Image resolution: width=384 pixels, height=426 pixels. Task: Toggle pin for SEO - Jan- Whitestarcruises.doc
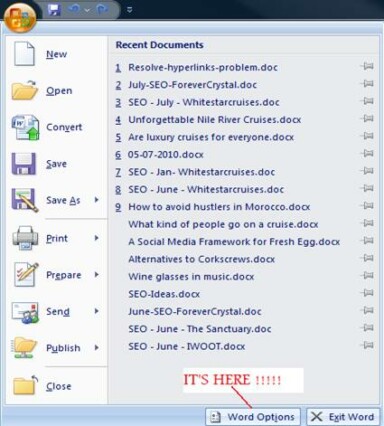point(367,171)
